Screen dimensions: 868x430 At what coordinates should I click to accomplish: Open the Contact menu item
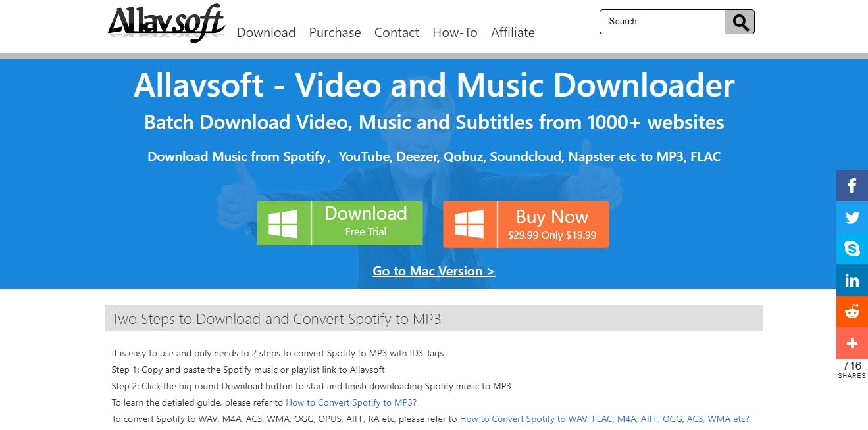[397, 32]
